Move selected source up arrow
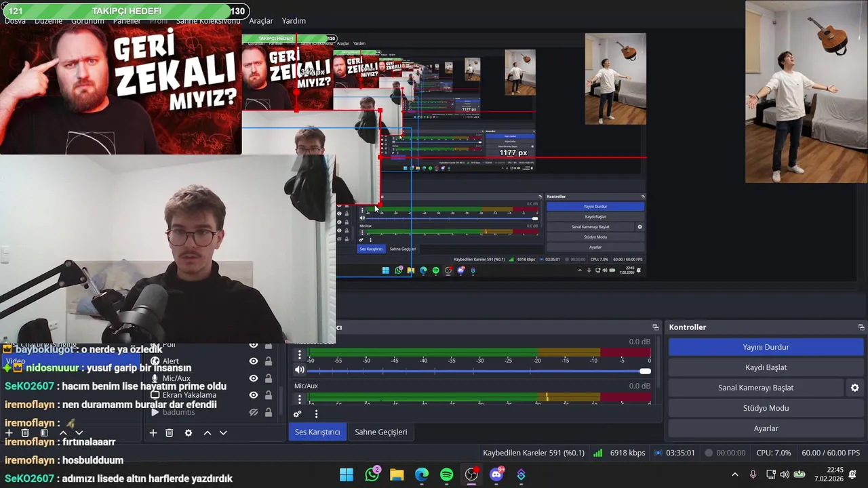The height and width of the screenshot is (488, 868). 208,433
